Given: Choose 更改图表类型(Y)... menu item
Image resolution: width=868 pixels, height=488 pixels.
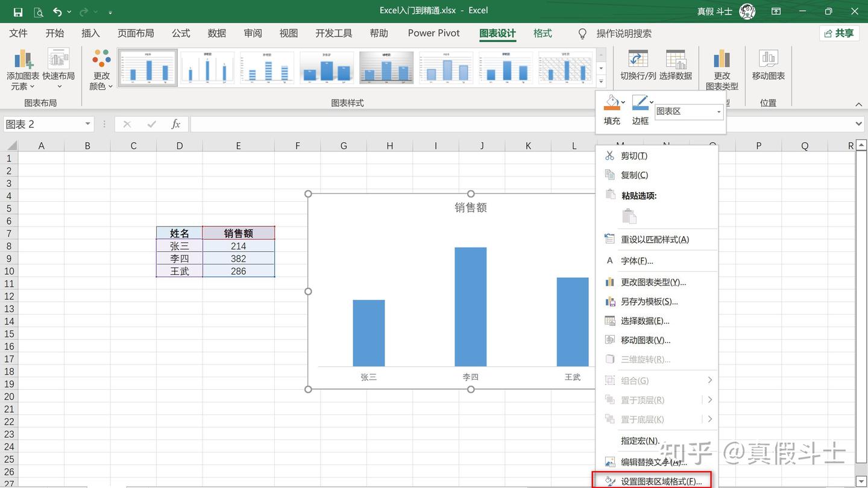Looking at the screenshot, I should 656,282.
